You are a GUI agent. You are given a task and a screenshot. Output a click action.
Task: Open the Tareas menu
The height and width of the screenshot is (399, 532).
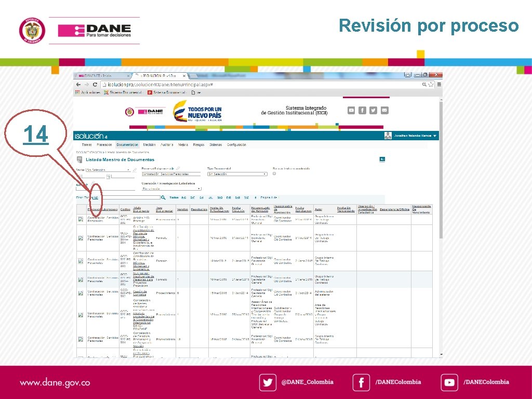pyautogui.click(x=87, y=145)
